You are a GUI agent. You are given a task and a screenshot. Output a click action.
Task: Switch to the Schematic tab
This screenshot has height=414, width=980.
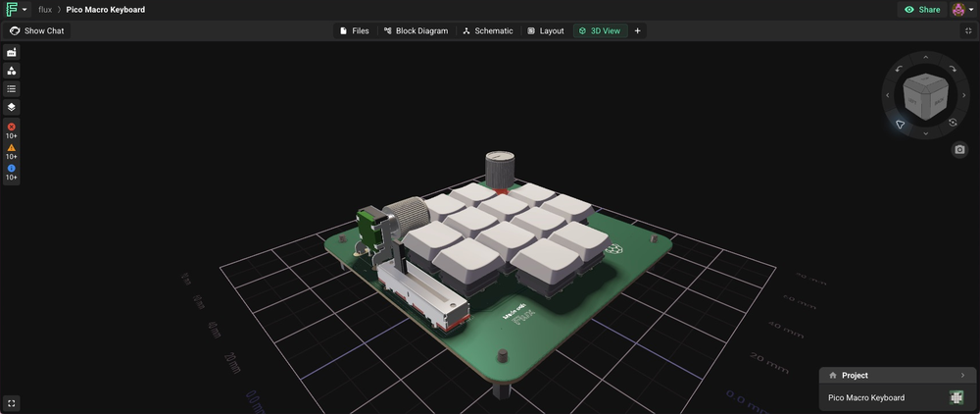(487, 30)
